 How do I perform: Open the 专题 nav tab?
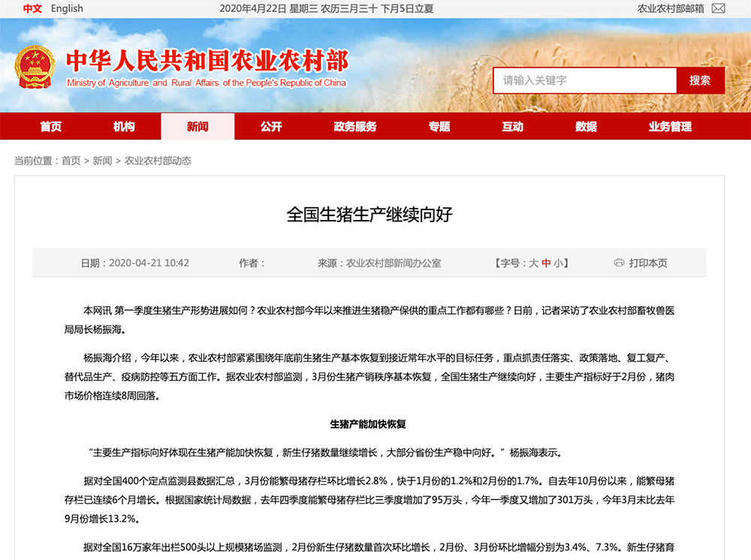pos(439,126)
